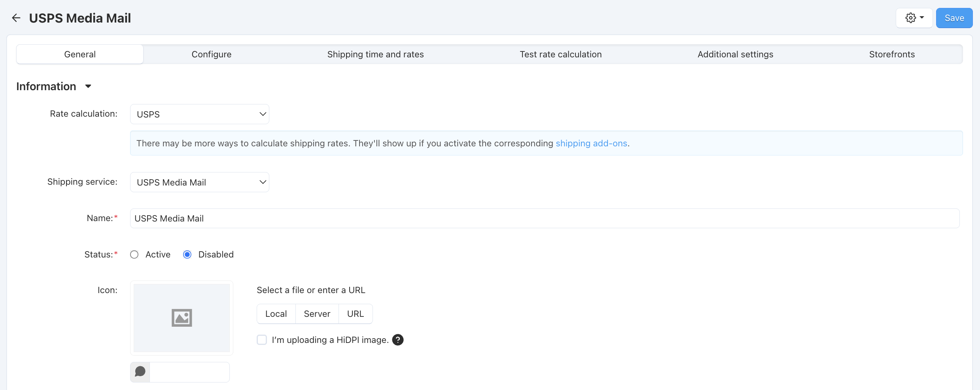Select the Active status radio button
Viewport: 980px width, 390px height.
click(x=134, y=254)
